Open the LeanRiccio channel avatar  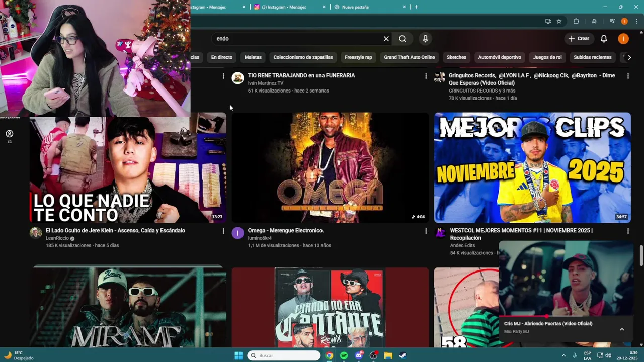point(36,233)
